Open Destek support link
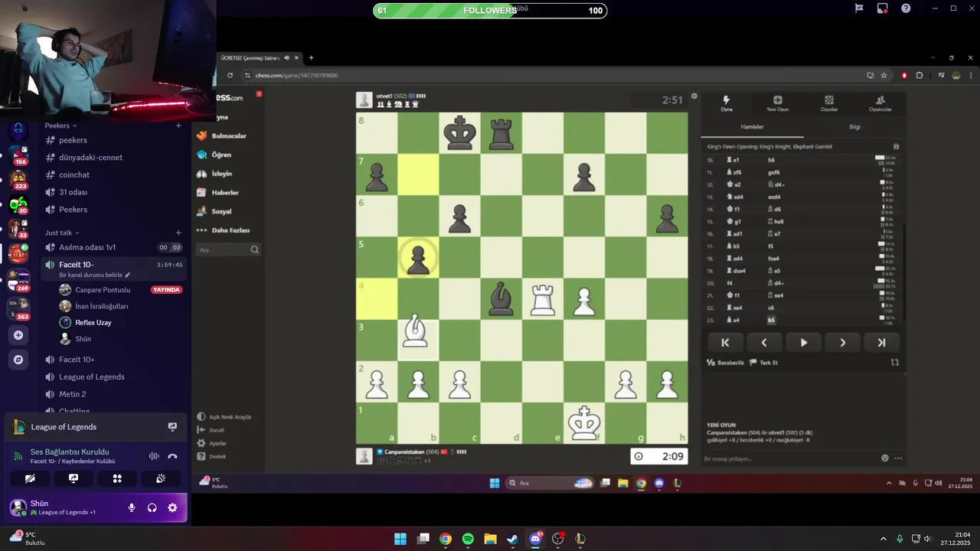The height and width of the screenshot is (551, 980). coord(211,456)
